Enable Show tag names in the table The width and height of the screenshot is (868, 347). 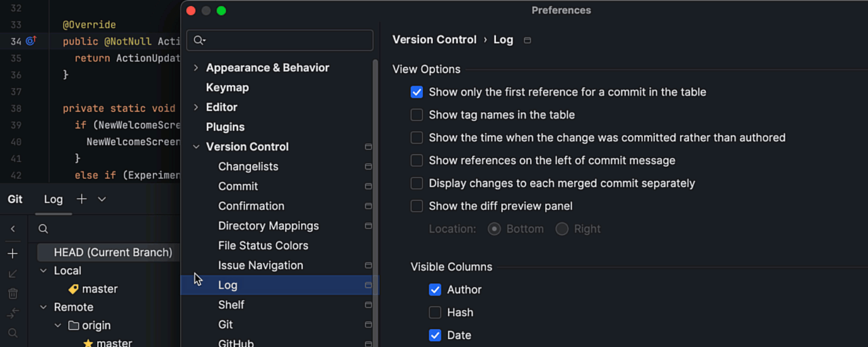[417, 115]
